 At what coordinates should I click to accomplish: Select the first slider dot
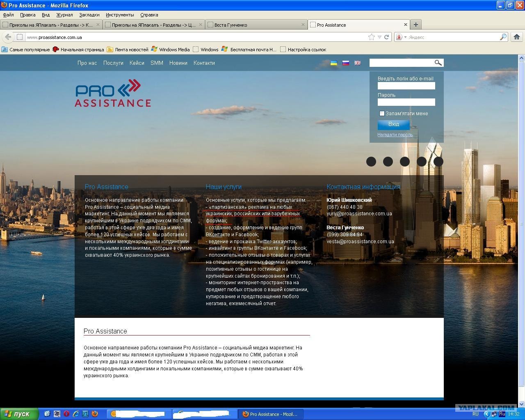click(371, 162)
